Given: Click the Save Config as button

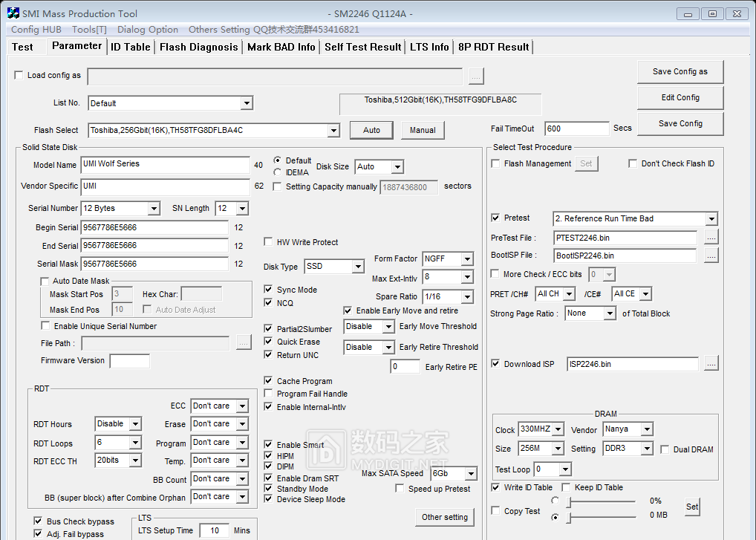Looking at the screenshot, I should (x=680, y=72).
